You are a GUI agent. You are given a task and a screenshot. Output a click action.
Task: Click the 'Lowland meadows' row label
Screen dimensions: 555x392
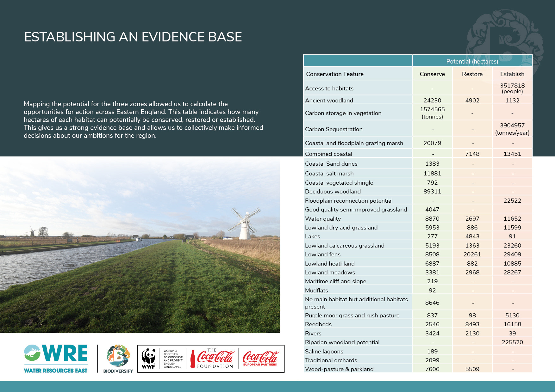coord(330,273)
